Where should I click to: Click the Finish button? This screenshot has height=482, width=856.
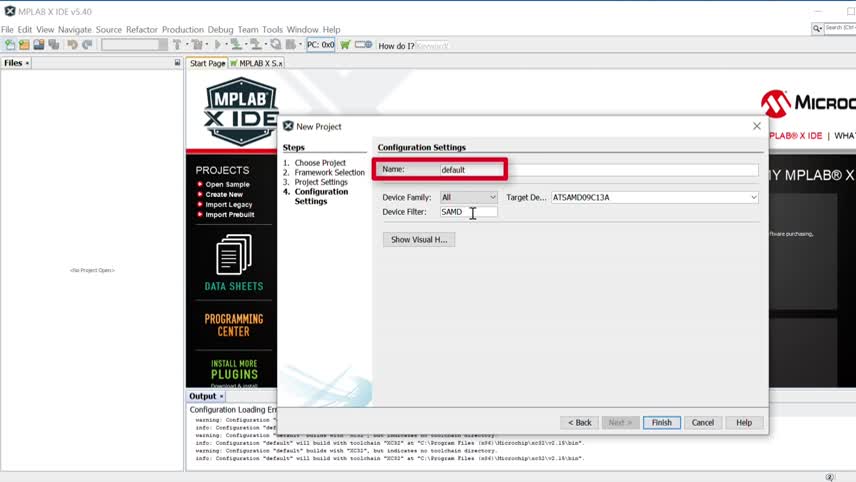click(x=662, y=423)
